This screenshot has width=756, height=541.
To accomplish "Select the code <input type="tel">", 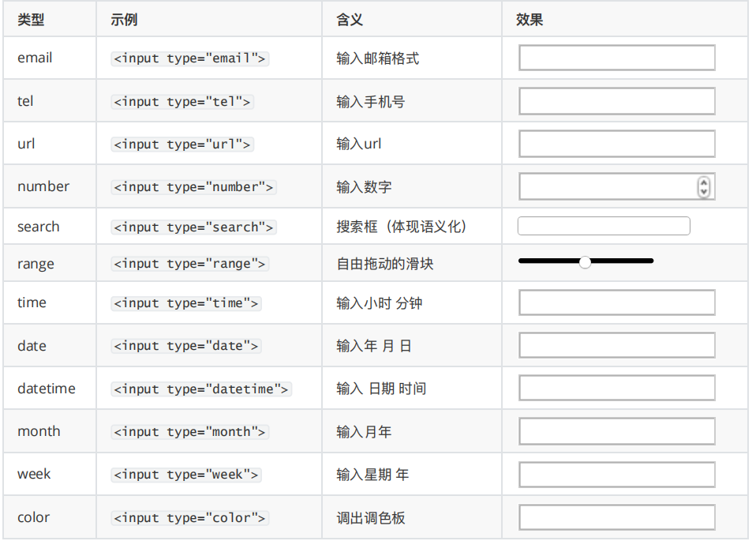I will click(182, 102).
